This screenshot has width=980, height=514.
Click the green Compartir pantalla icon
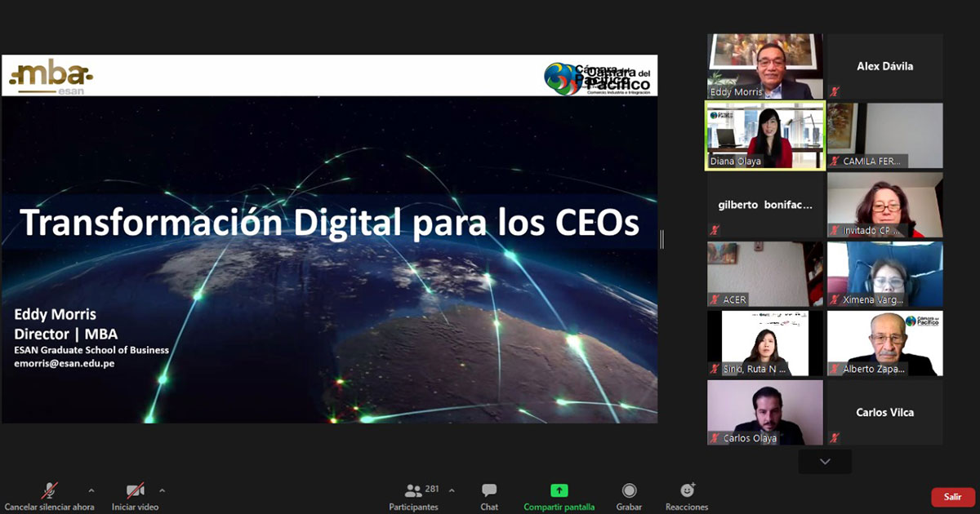(559, 491)
